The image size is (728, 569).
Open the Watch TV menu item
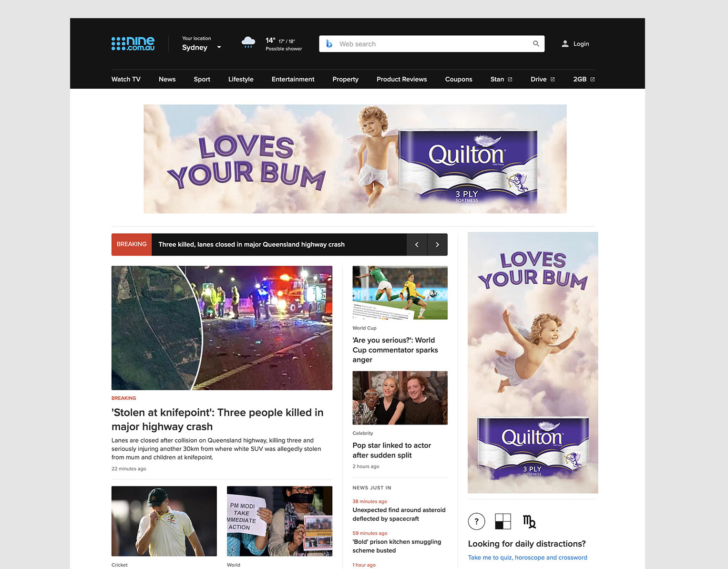point(126,79)
